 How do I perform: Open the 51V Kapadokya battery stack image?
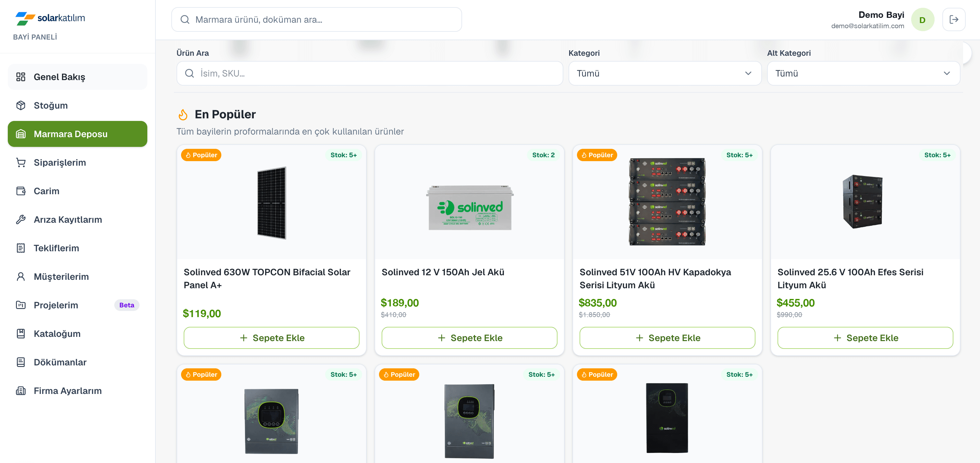pyautogui.click(x=667, y=201)
